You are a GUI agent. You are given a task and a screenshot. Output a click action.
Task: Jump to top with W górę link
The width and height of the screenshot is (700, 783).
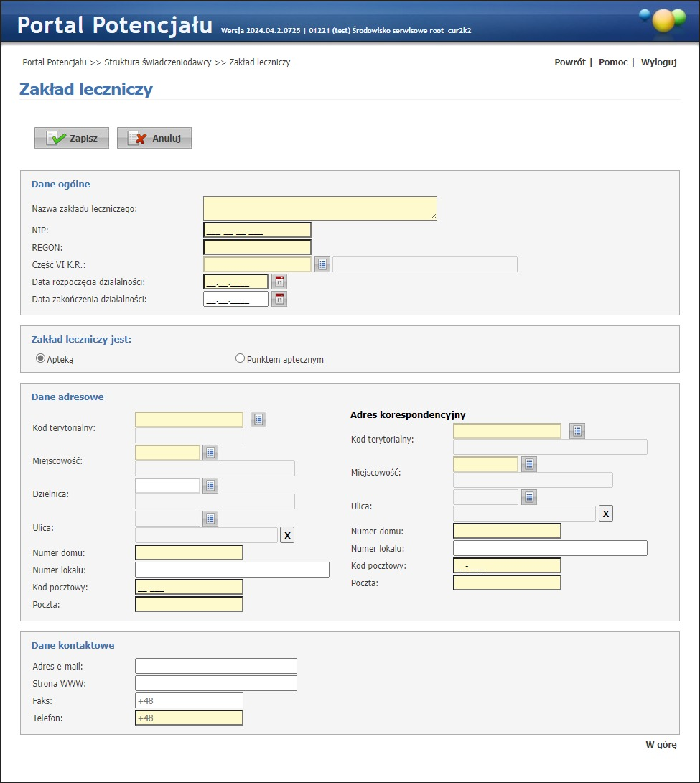pos(661,745)
